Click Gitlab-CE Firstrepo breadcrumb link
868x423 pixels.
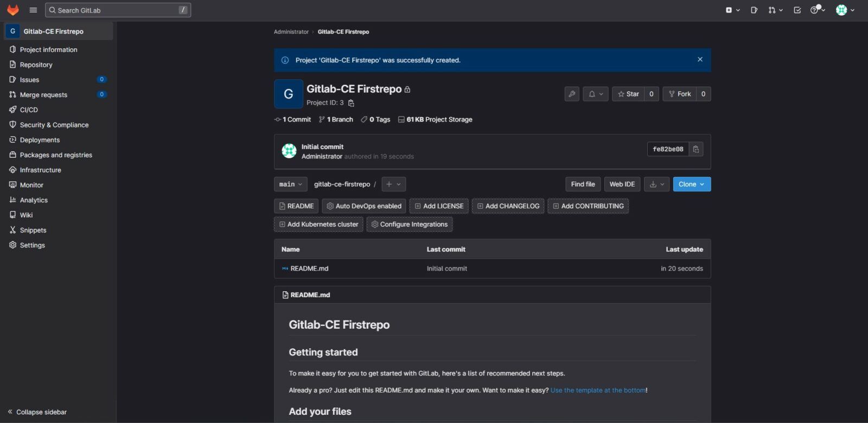[343, 32]
